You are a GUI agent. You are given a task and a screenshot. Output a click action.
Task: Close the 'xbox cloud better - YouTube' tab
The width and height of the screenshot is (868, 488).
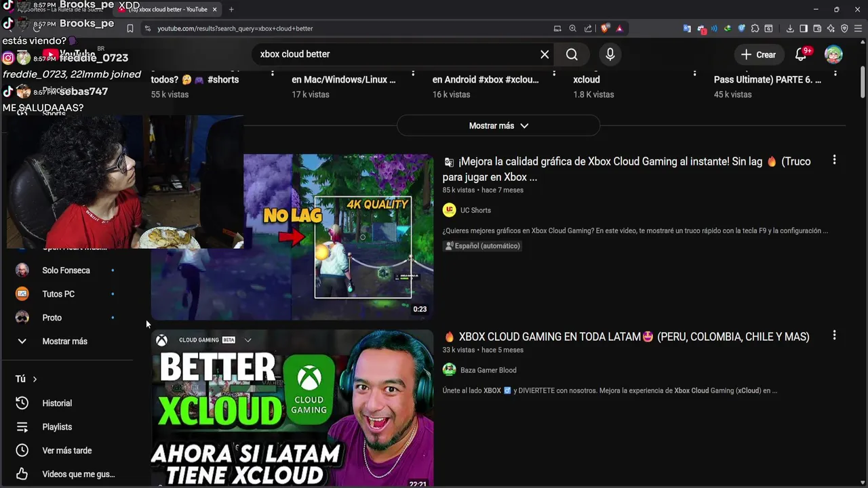[x=216, y=9]
